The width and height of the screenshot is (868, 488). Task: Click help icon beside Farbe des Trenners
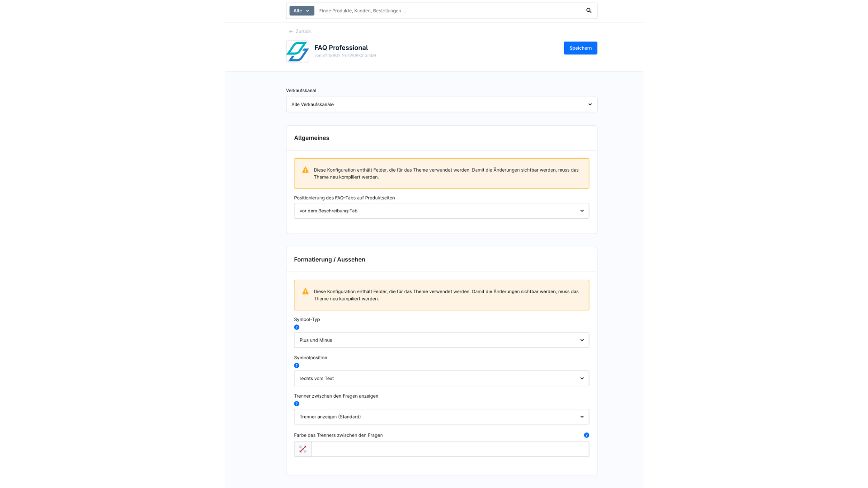586,435
